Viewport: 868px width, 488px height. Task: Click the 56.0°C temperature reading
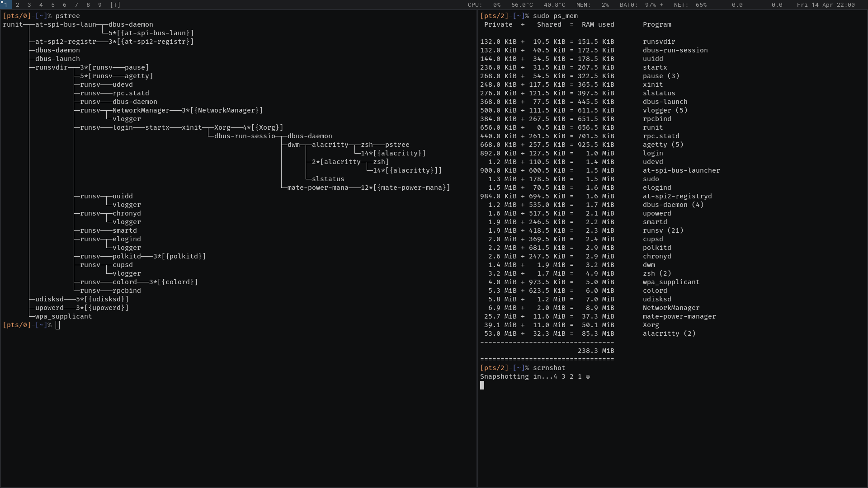[x=522, y=5]
